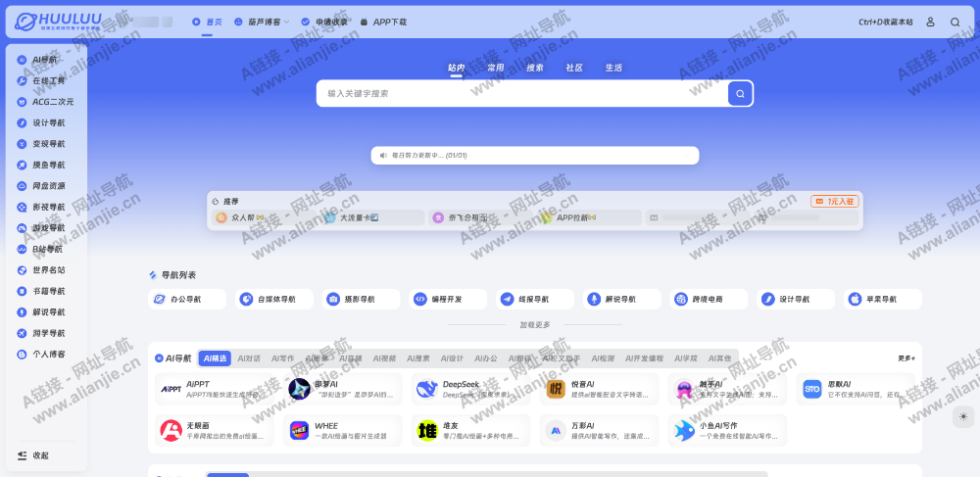
Task: Open the 编程开发 category button
Action: 448,299
